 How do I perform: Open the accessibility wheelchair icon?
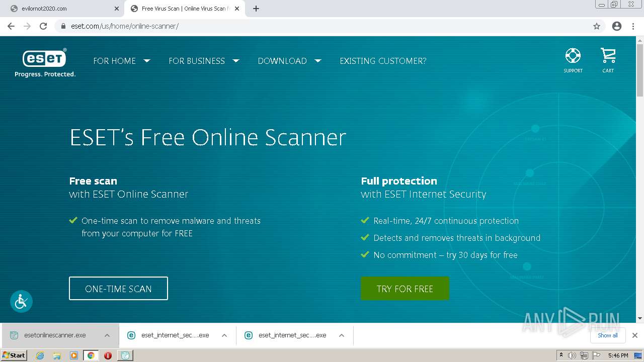coord(21,301)
